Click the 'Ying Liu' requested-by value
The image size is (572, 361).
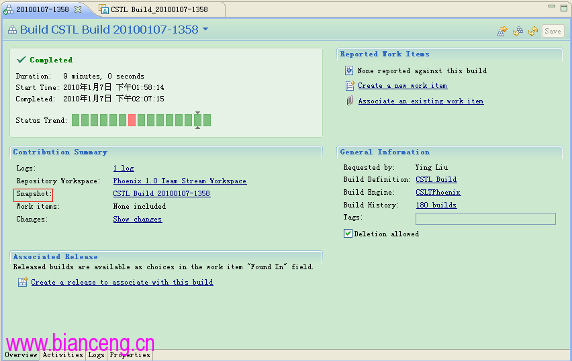tap(432, 167)
